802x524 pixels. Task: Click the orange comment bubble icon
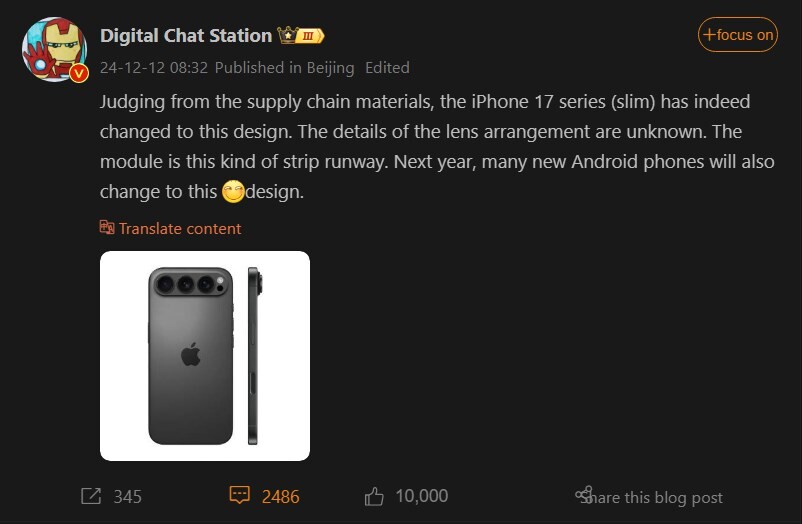(x=239, y=496)
